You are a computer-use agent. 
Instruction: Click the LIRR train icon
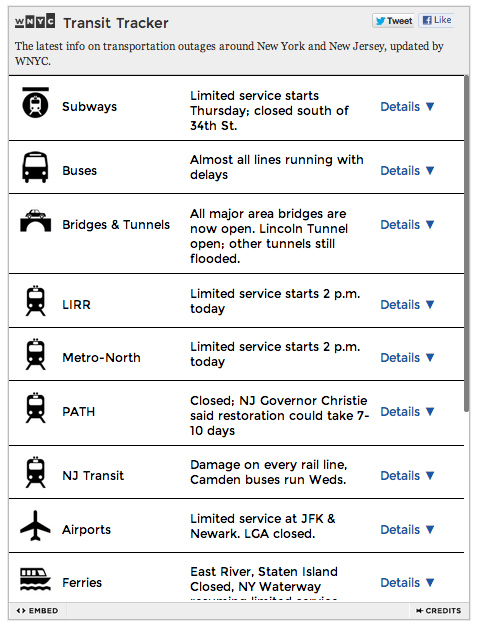36,301
